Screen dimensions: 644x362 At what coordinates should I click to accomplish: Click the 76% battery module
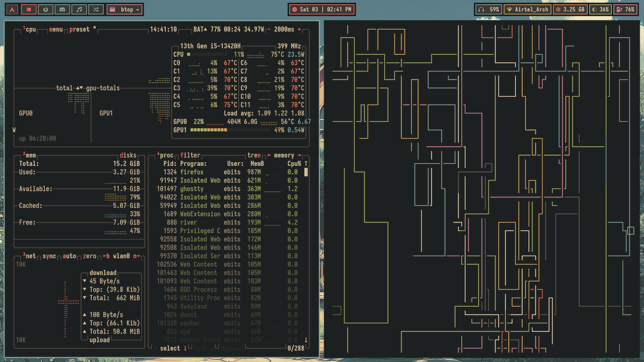[x=626, y=9]
